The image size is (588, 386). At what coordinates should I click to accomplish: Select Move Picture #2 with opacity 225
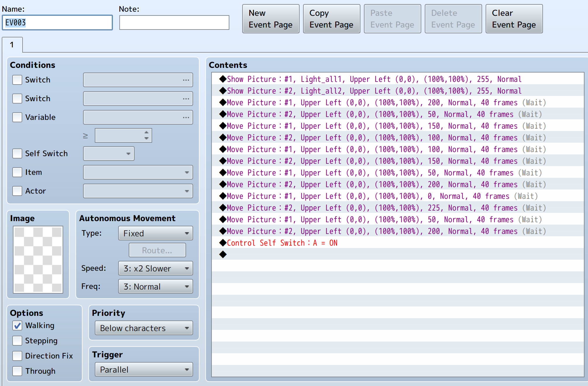tap(398, 208)
